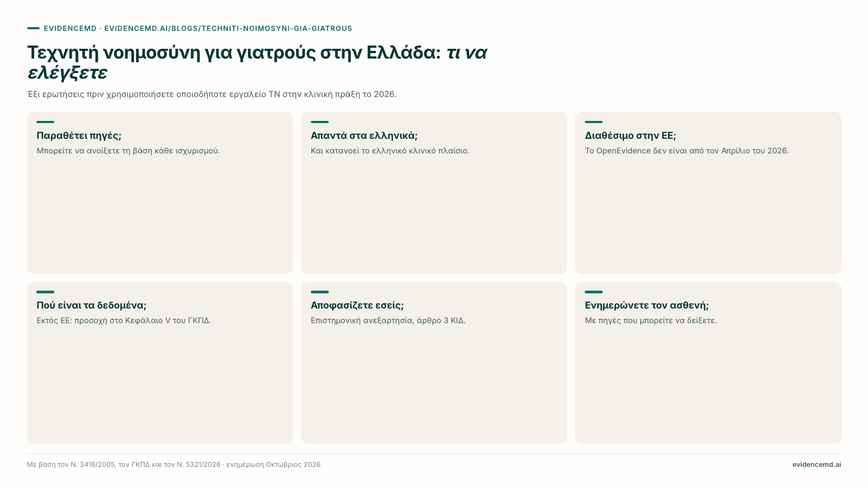Select the 'Αποφασίζετε εσείς;' card heading

click(357, 305)
